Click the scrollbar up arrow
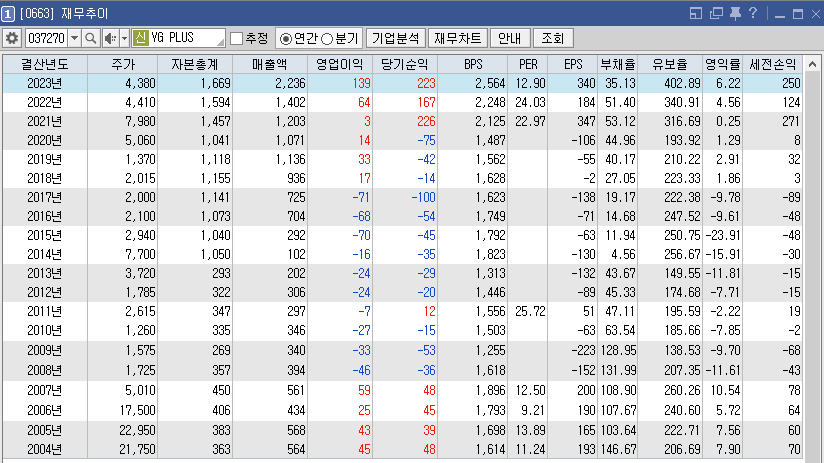Image resolution: width=824 pixels, height=463 pixels. (x=812, y=65)
